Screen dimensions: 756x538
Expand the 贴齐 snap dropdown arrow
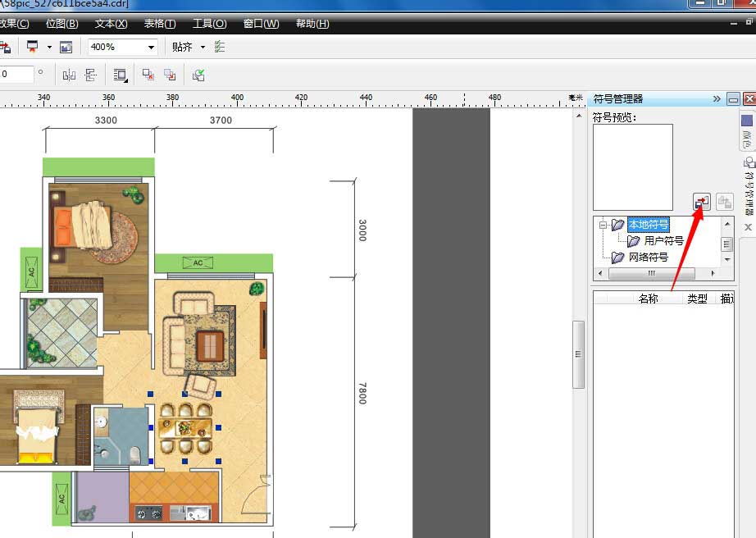[203, 48]
